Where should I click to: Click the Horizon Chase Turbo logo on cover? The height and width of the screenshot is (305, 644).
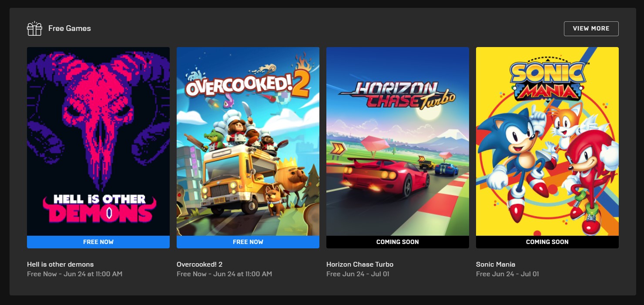tap(397, 94)
